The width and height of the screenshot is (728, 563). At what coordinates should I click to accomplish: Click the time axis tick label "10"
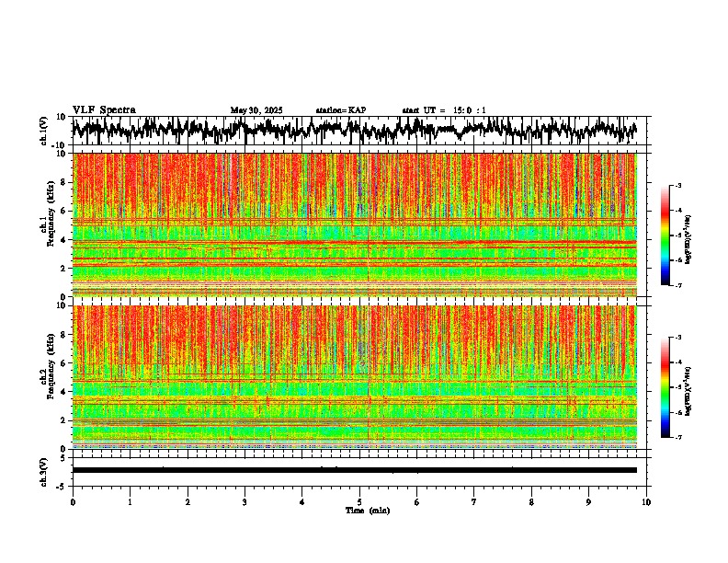(646, 502)
